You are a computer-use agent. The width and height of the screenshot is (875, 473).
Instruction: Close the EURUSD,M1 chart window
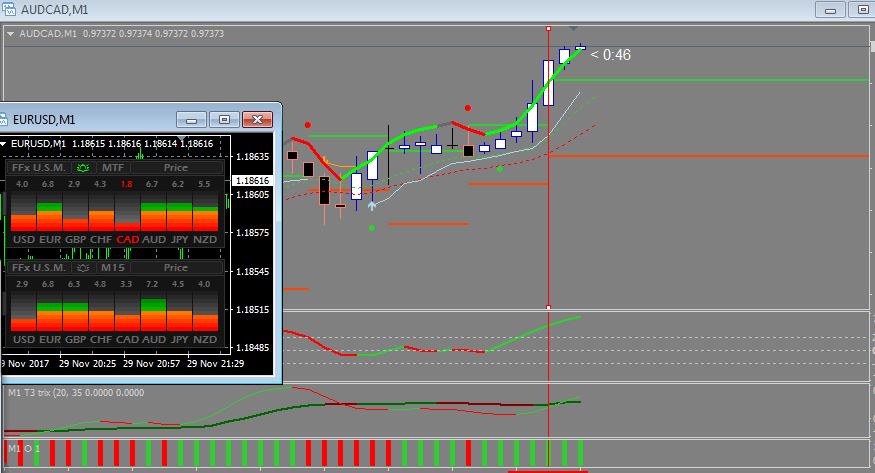[x=257, y=119]
